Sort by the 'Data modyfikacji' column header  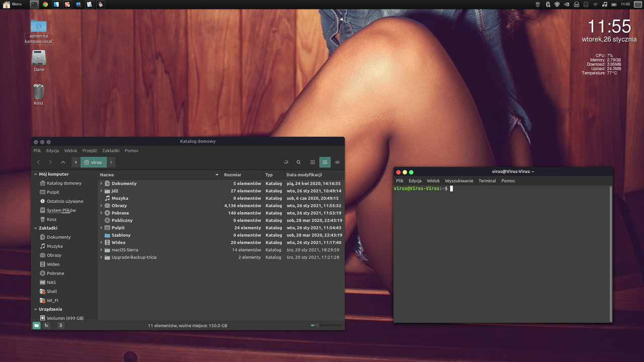[314, 175]
